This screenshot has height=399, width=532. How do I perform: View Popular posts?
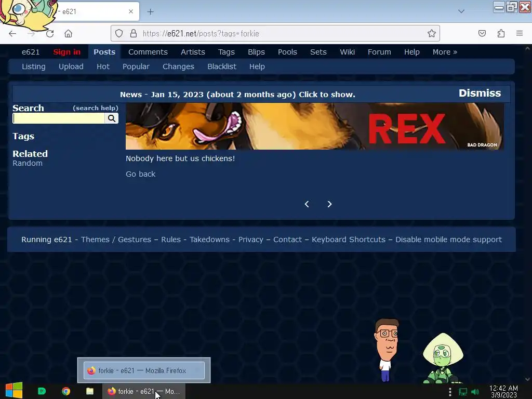pyautogui.click(x=136, y=66)
